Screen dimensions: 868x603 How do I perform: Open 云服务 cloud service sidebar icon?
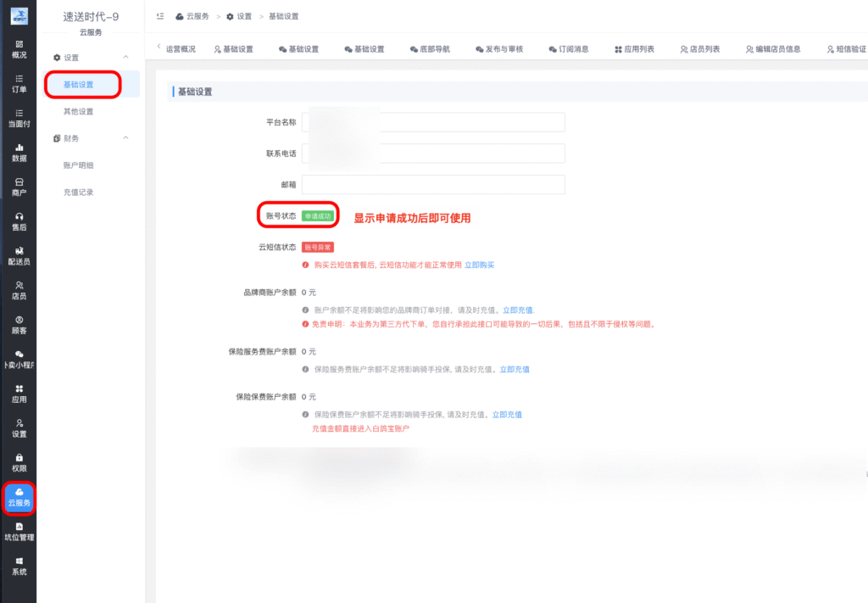18,497
